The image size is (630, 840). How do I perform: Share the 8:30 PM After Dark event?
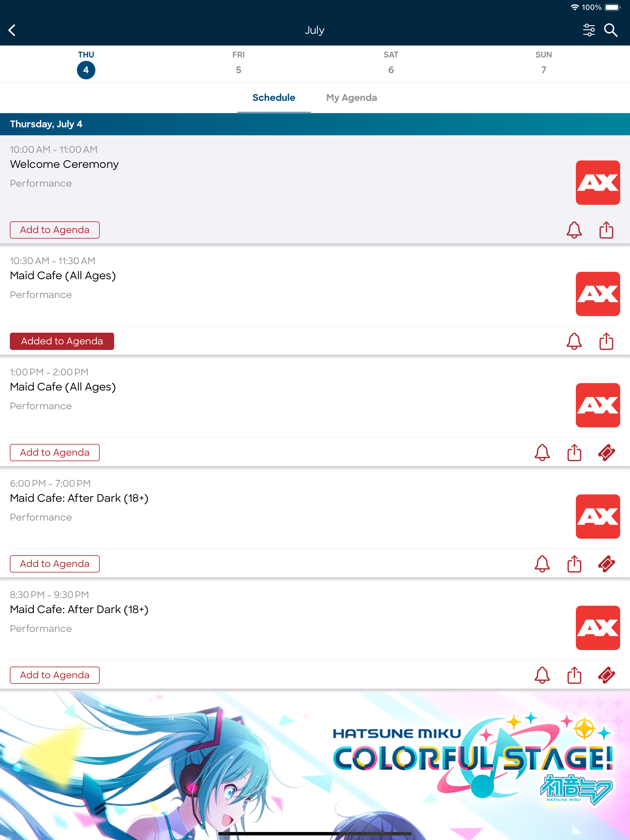pos(574,675)
